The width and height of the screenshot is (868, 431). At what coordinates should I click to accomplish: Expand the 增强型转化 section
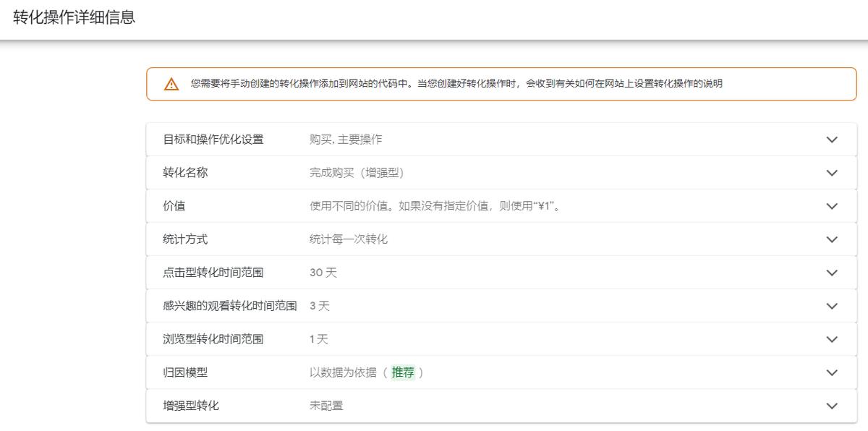pyautogui.click(x=830, y=405)
